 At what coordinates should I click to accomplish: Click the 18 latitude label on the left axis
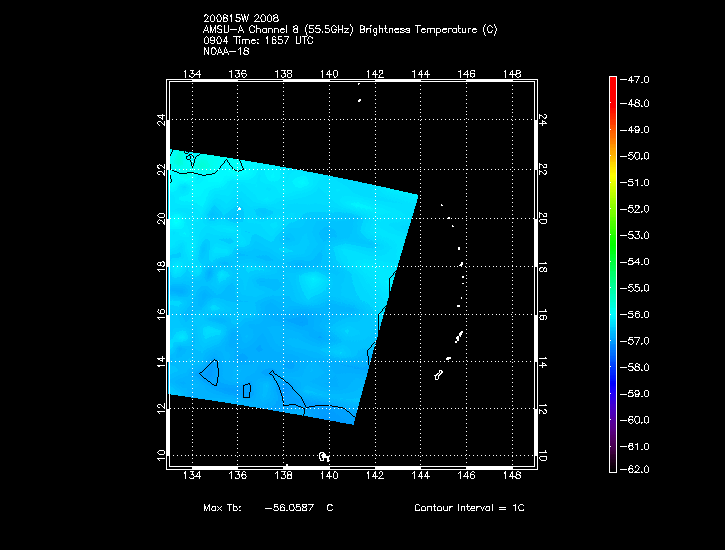pyautogui.click(x=161, y=266)
